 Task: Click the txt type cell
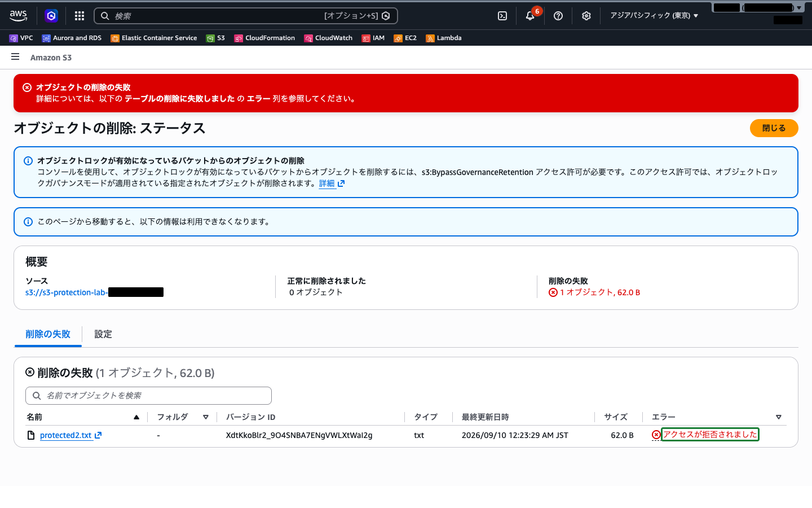(x=419, y=435)
